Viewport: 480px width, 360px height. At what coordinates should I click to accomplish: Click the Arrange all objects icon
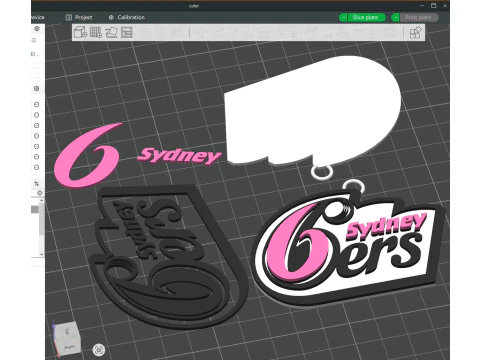click(127, 32)
